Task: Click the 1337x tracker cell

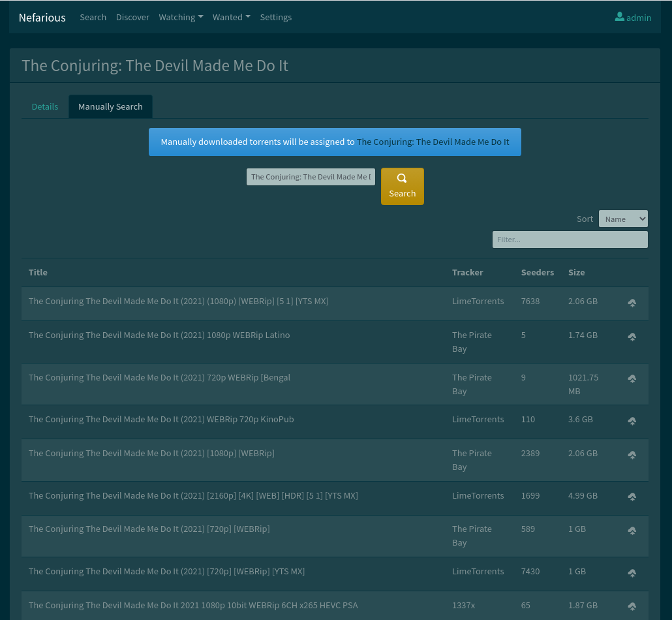Action: tap(463, 605)
